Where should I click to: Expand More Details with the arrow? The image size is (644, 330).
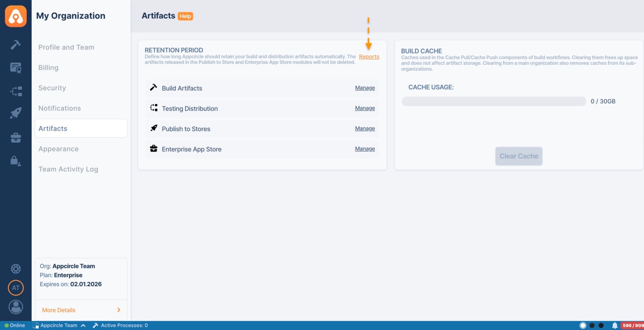click(118, 309)
